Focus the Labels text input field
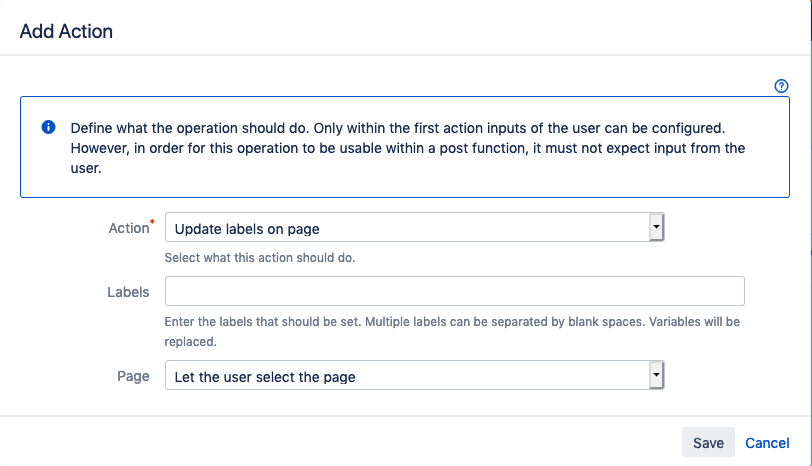This screenshot has height=466, width=812. pyautogui.click(x=454, y=291)
